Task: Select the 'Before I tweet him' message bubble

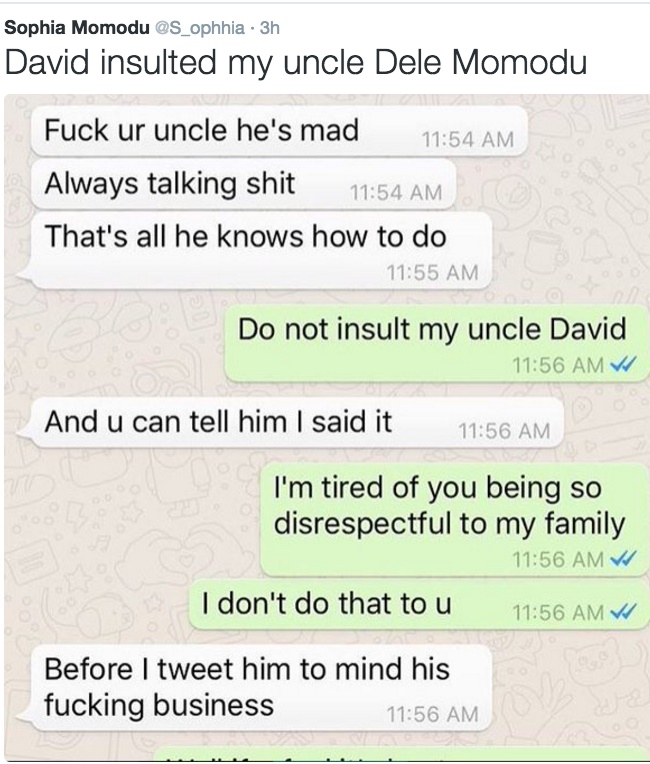Action: (254, 688)
